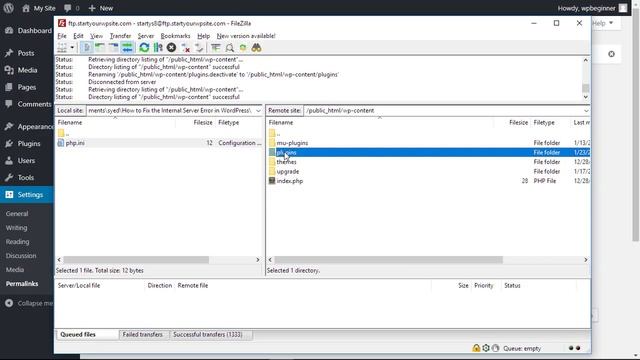Open the Site Manager icon in toolbar
The height and width of the screenshot is (360, 640).
(62, 48)
